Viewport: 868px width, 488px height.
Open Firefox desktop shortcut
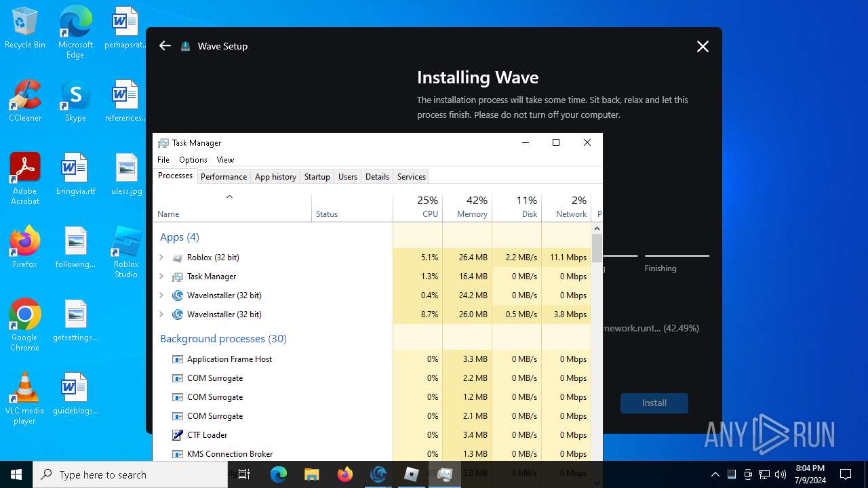[25, 247]
